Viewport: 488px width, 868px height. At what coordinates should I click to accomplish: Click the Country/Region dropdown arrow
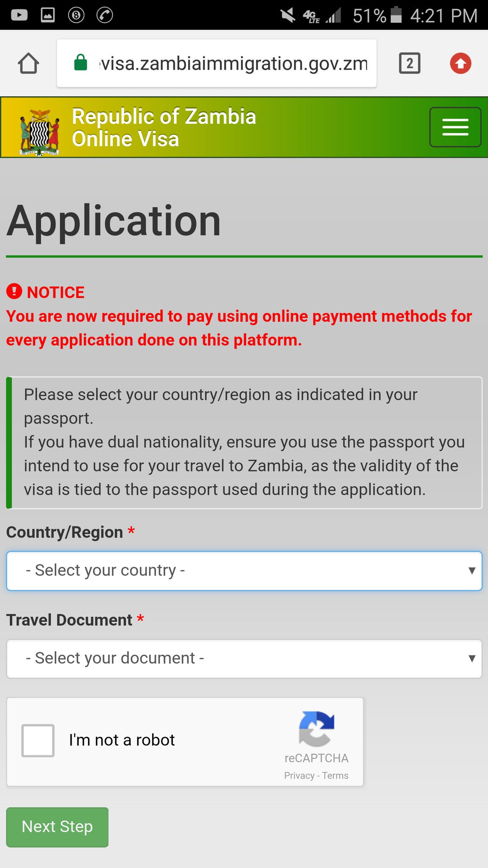coord(471,570)
